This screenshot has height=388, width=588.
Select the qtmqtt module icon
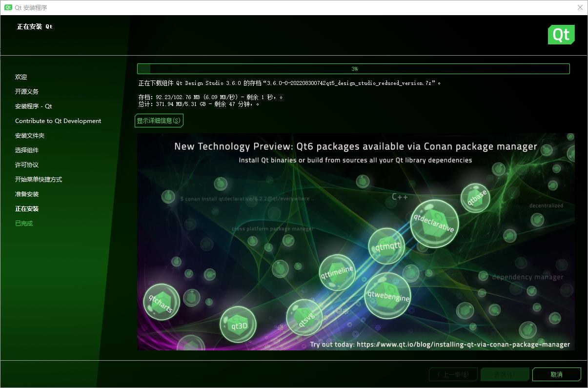point(386,246)
